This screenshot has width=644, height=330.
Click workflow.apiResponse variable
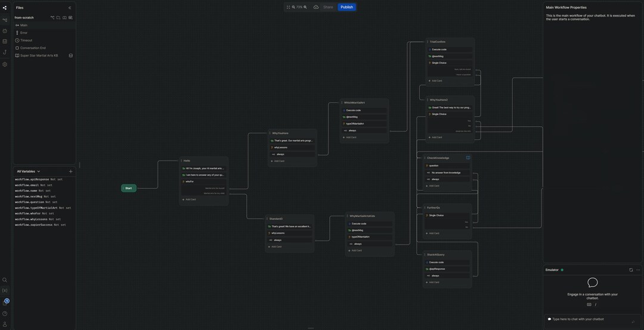pyautogui.click(x=39, y=179)
